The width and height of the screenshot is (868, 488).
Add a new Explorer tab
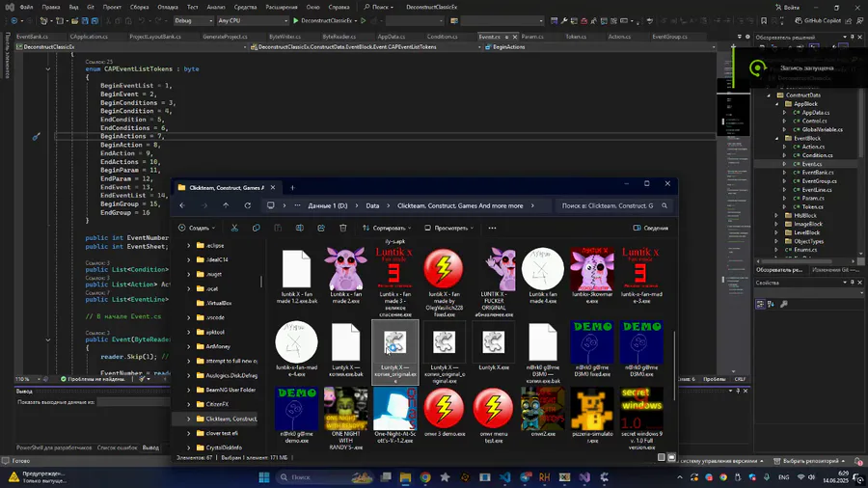(292, 187)
